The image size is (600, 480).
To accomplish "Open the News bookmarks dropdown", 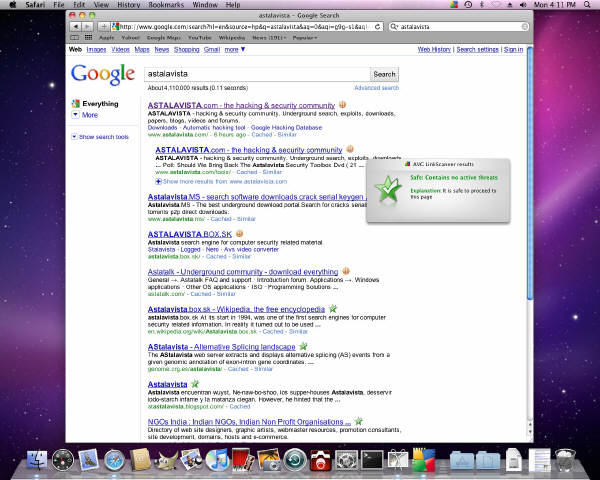I will (269, 38).
